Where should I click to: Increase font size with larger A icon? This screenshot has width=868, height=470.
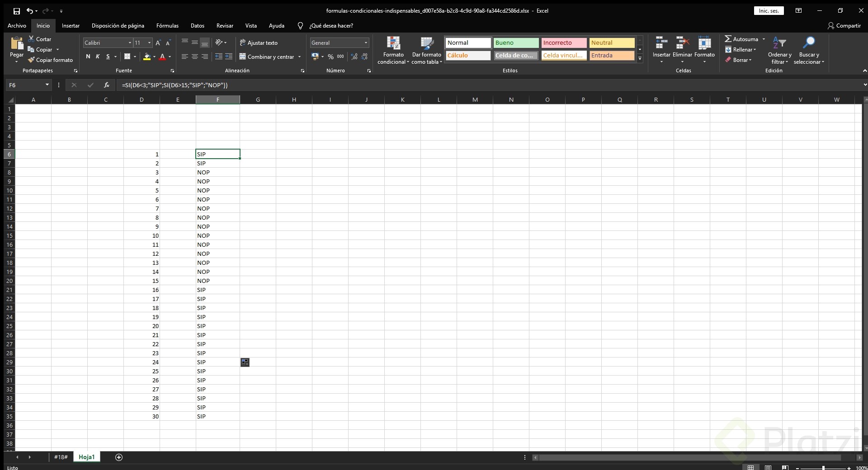pos(158,43)
